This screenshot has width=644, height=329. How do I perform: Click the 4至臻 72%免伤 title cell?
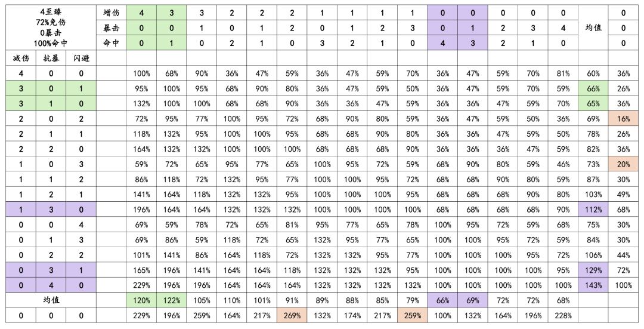50,27
